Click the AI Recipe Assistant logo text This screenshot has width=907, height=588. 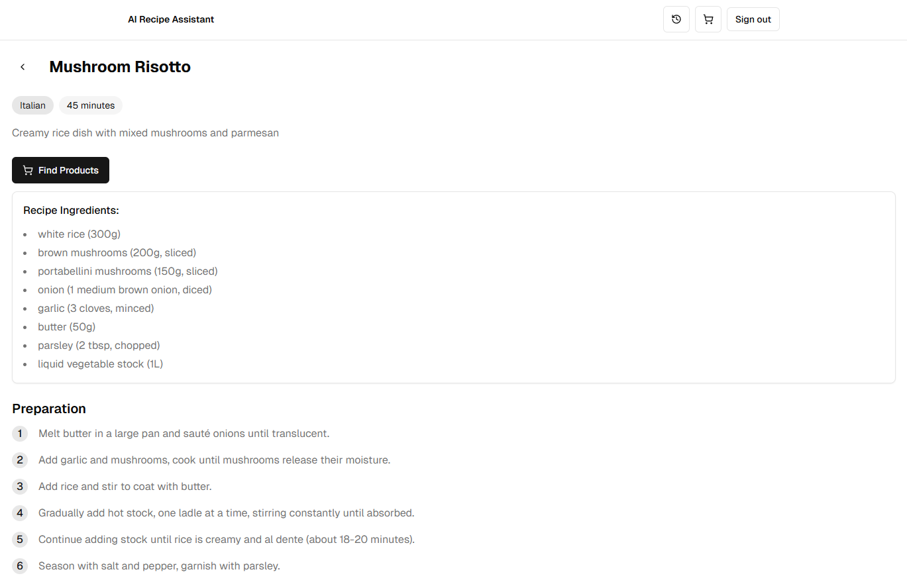[x=171, y=19]
